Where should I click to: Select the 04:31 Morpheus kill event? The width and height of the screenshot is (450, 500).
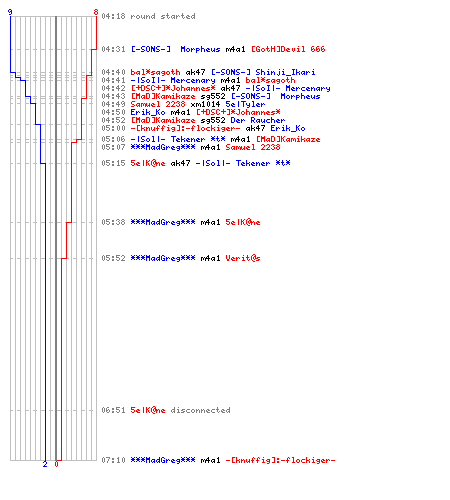(213, 49)
